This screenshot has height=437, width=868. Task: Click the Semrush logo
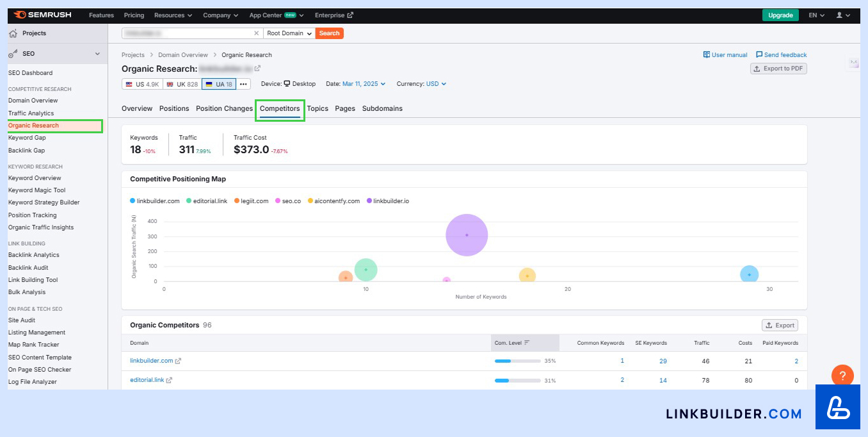[42, 15]
